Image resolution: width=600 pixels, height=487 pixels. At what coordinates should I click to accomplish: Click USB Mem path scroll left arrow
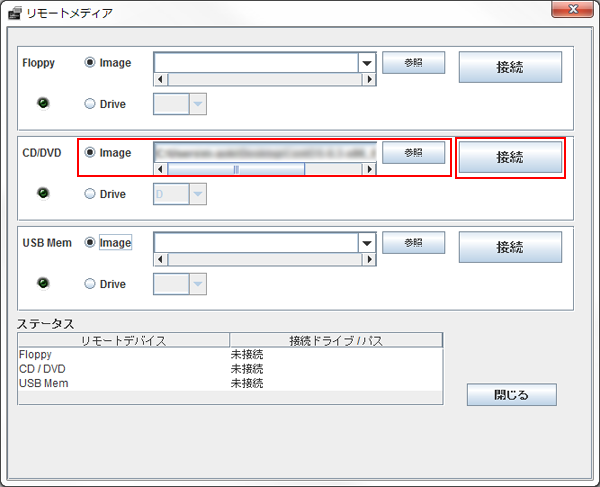[160, 259]
